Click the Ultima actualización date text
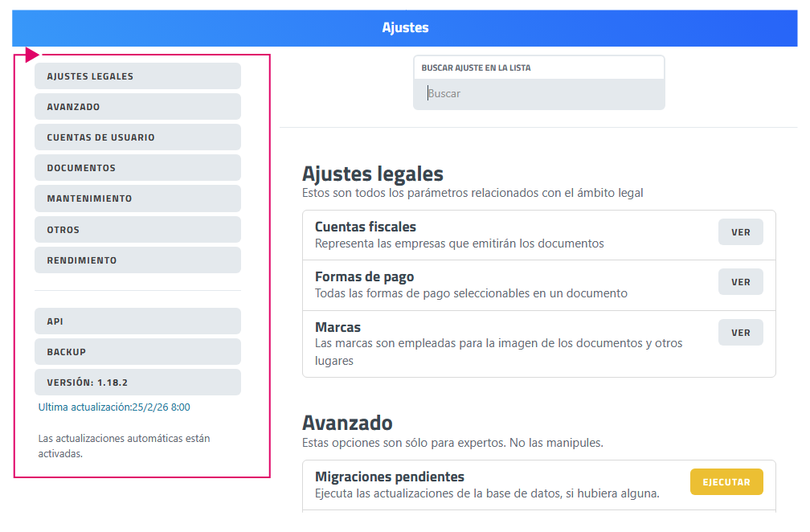 tap(114, 407)
